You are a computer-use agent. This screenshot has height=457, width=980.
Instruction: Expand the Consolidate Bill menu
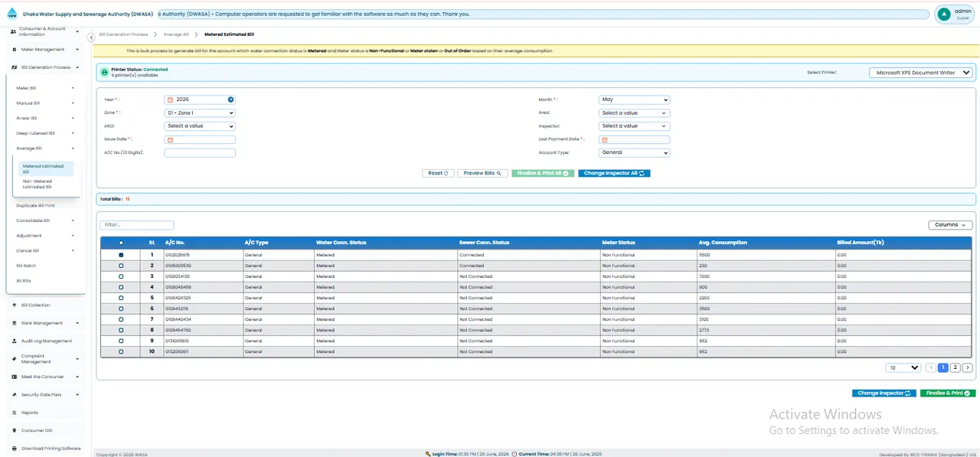(45, 220)
